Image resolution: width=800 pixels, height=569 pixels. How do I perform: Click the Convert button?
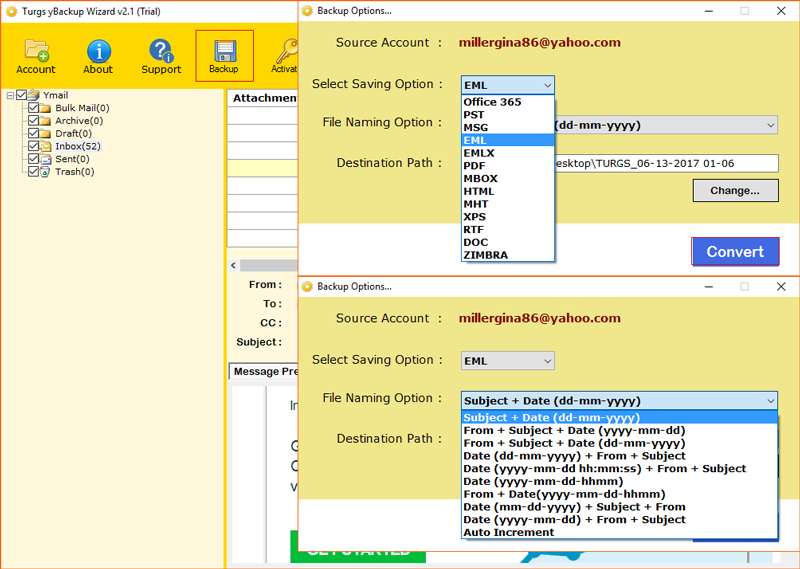click(735, 252)
